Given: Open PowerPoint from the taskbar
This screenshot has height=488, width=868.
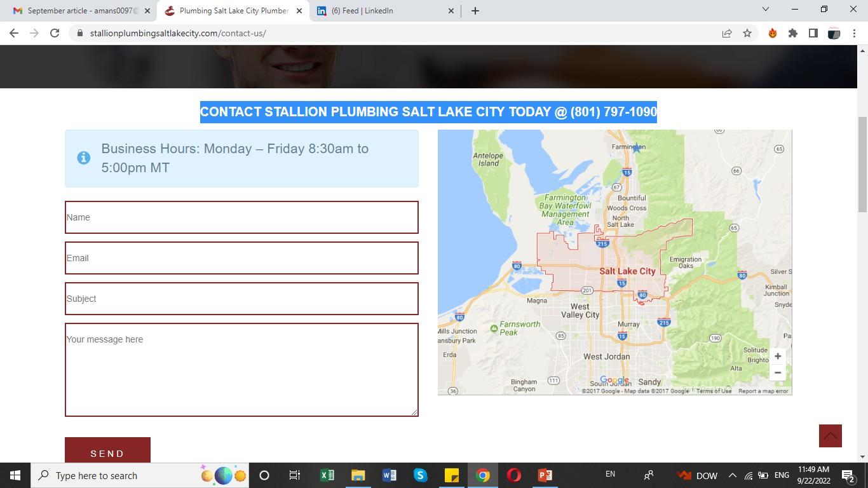Looking at the screenshot, I should [545, 475].
